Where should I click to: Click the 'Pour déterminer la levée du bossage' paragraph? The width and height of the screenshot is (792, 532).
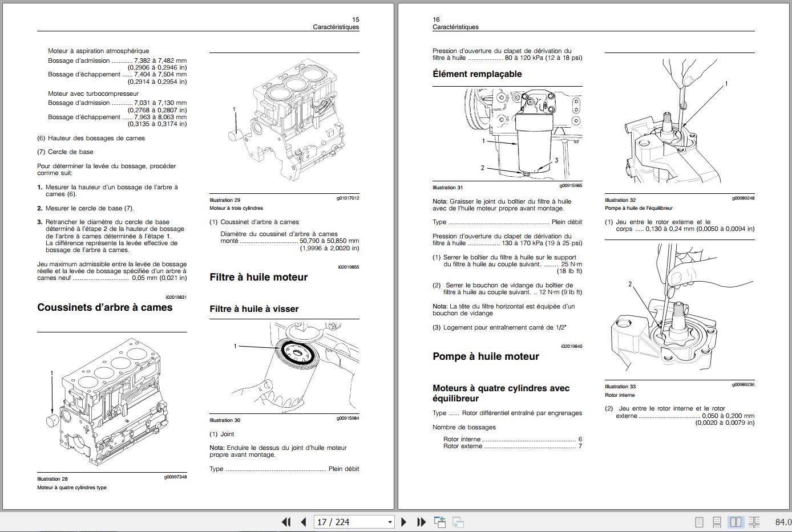[x=107, y=170]
